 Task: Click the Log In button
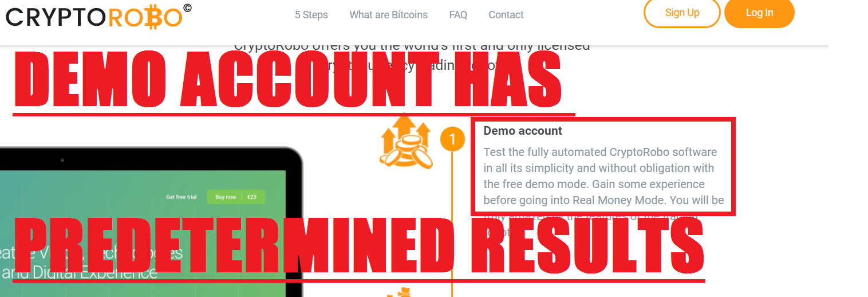[759, 13]
